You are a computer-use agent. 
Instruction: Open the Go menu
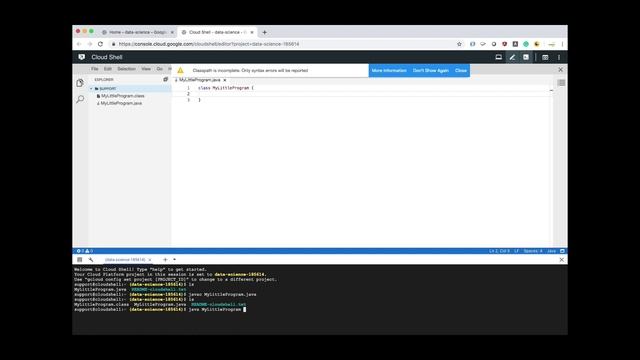click(x=160, y=69)
